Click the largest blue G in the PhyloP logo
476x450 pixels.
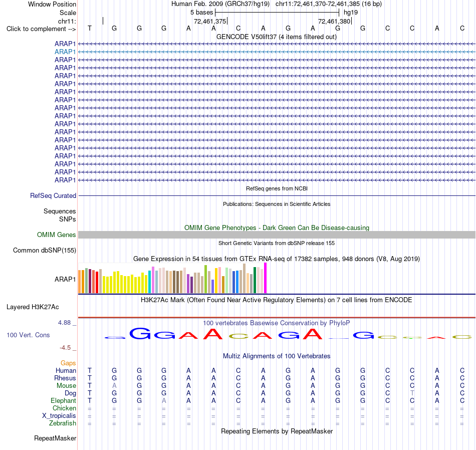click(140, 333)
